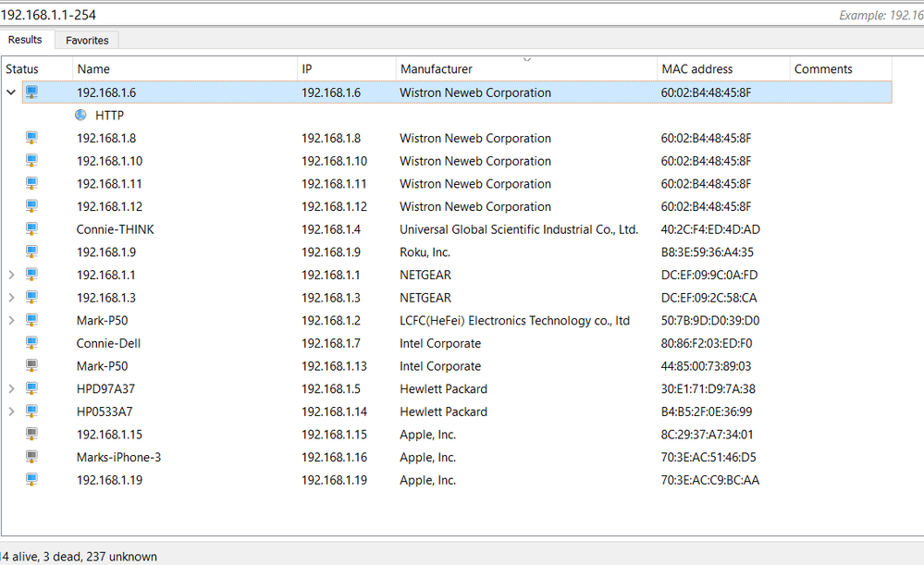Select Universal Global Scientific Industrial Co., Ltd. cell
The width and height of the screenshot is (924, 565).
(519, 229)
